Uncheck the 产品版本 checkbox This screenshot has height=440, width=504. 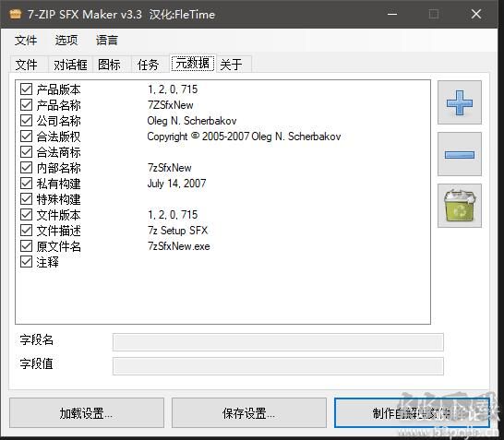26,89
